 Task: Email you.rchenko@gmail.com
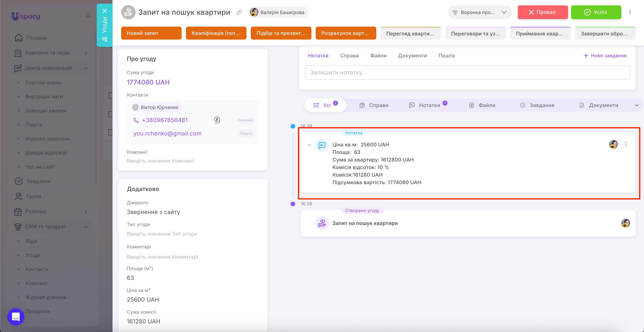pos(167,133)
